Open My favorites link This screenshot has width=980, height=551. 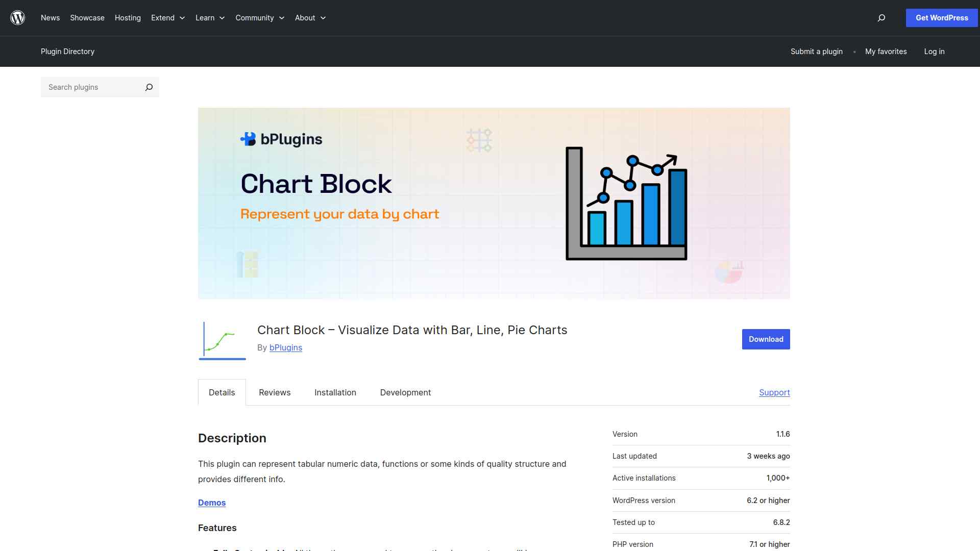[x=886, y=52]
